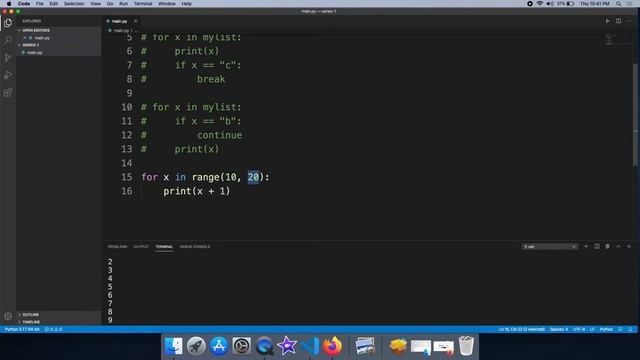Open notifications bell in status bar
Image resolution: width=640 pixels, height=360 pixels.
tap(630, 329)
